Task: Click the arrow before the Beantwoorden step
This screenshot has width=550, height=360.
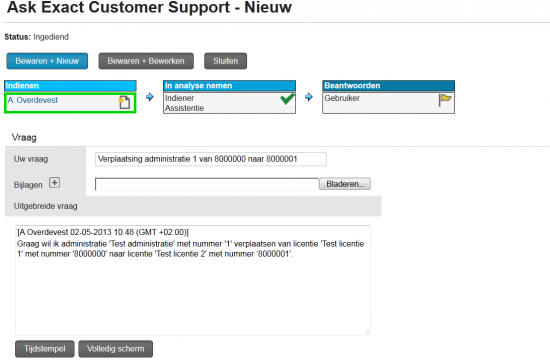Action: (x=309, y=97)
